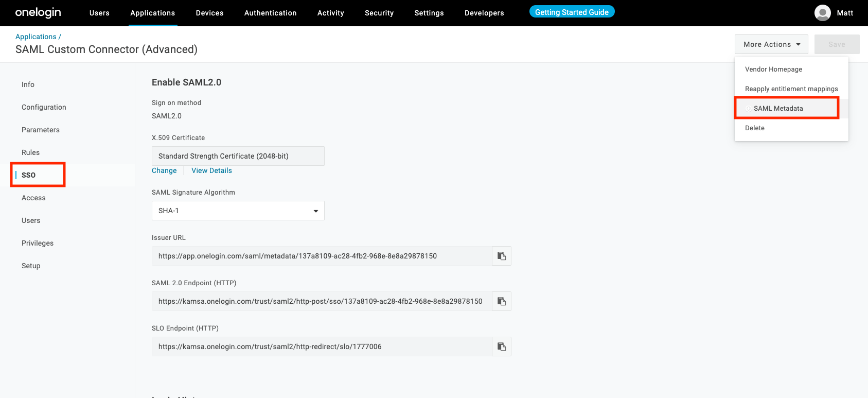
Task: Open the Applications top menu
Action: pyautogui.click(x=153, y=13)
